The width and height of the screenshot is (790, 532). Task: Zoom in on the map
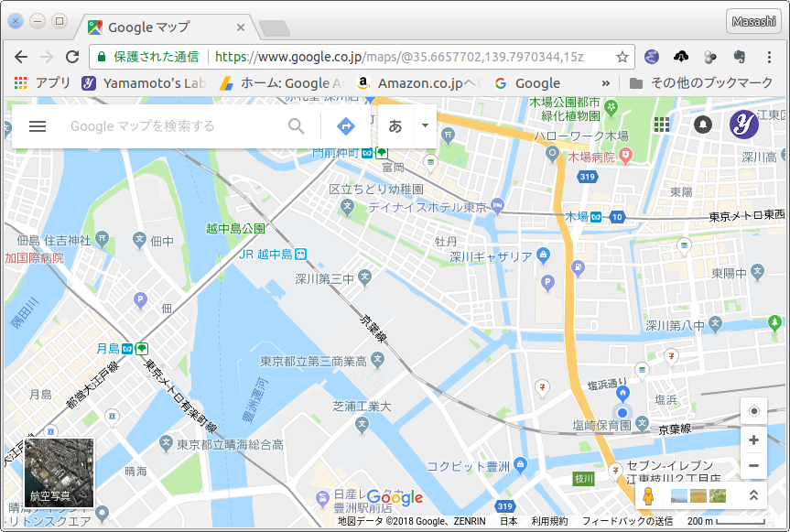pos(753,440)
